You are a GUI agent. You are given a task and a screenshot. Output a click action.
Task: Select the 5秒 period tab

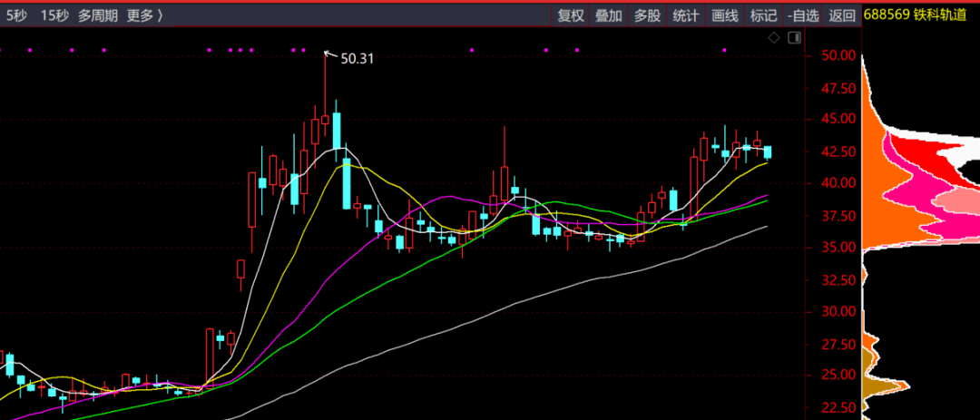tap(16, 15)
